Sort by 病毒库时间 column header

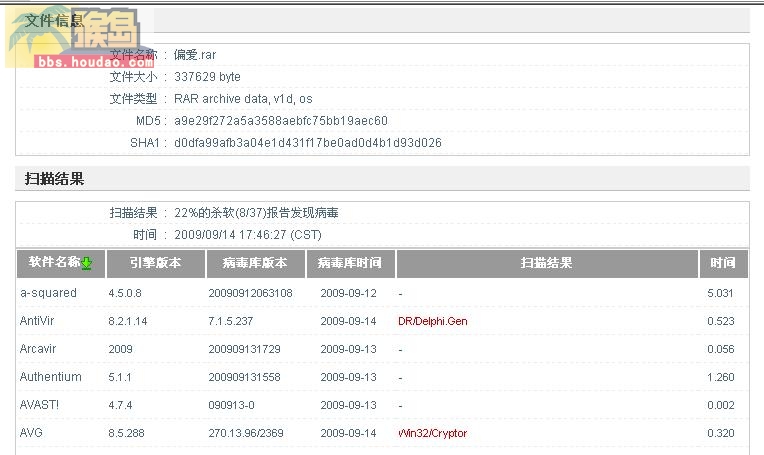pos(350,264)
